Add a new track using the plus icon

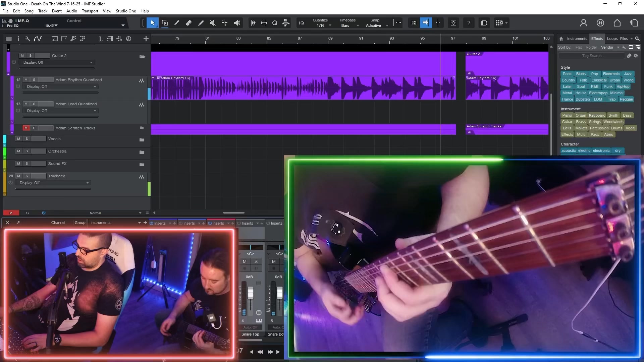tap(146, 39)
